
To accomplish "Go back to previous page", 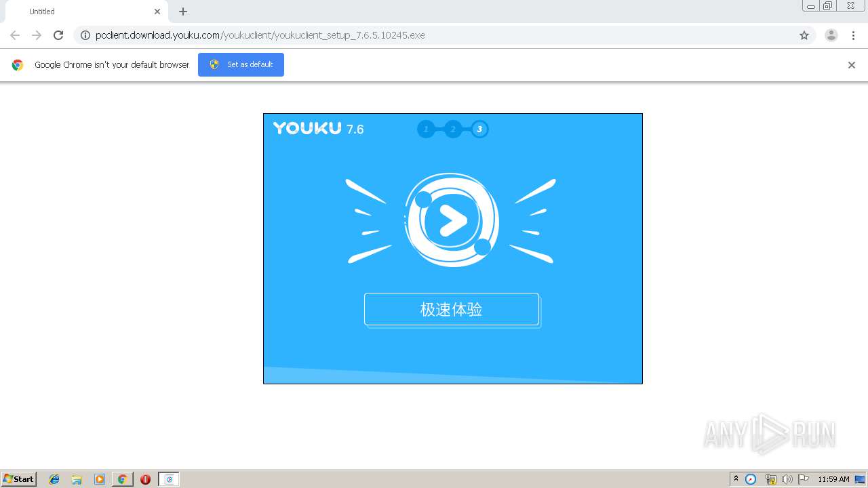I will pyautogui.click(x=15, y=35).
